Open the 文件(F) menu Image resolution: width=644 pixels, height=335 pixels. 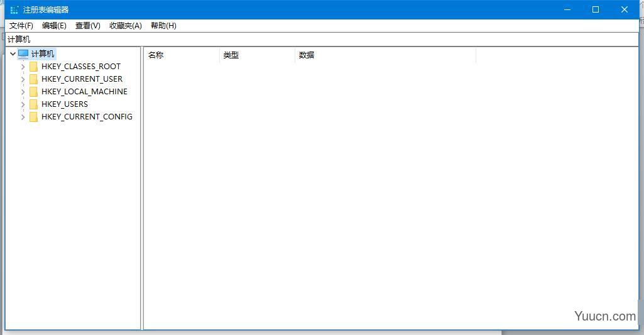[x=21, y=26]
